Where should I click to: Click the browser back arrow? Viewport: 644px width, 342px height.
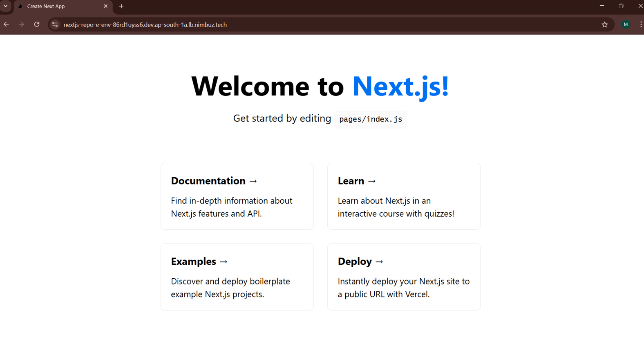coord(6,24)
